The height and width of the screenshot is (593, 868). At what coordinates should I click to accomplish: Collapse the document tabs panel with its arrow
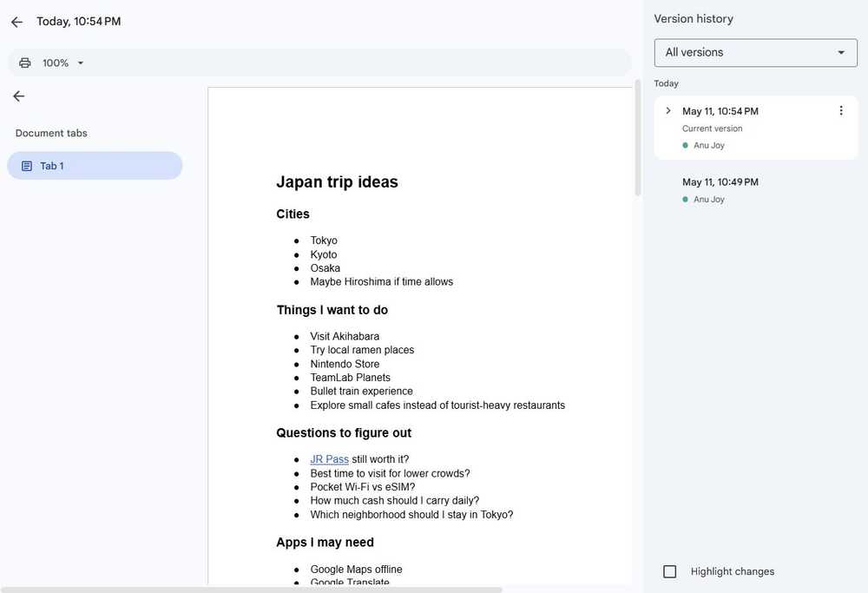(19, 96)
